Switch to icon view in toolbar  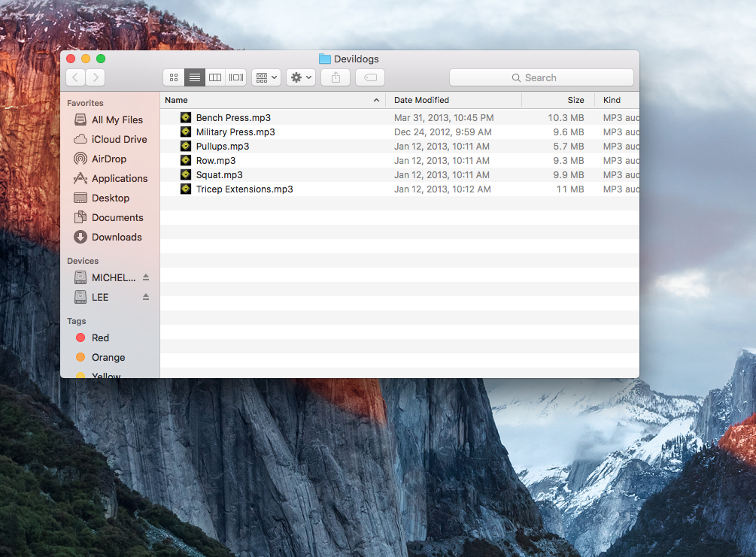point(174,77)
